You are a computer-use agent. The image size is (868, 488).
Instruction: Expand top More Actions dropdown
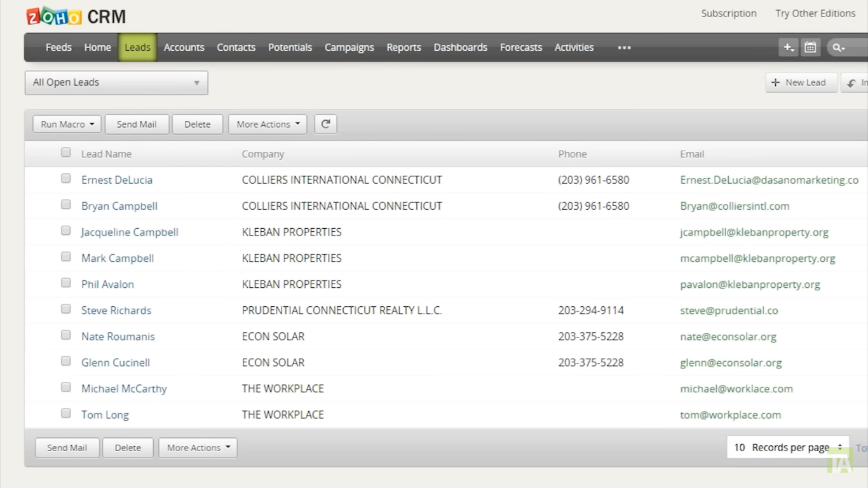tap(268, 125)
